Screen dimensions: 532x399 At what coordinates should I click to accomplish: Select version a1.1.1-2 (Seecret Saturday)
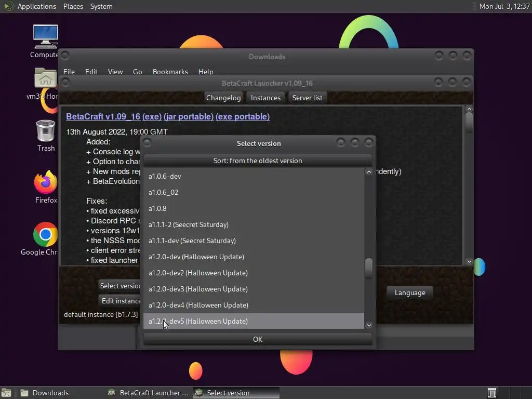pyautogui.click(x=254, y=224)
